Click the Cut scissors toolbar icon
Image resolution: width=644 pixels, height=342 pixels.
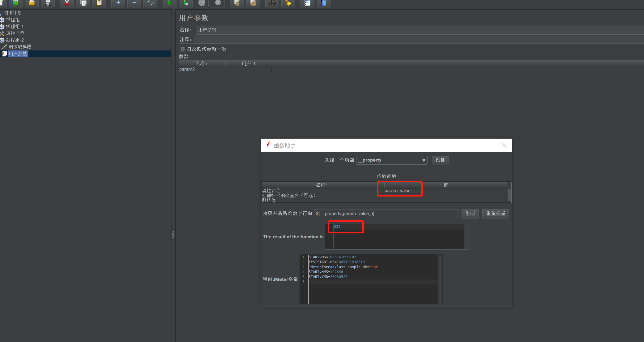click(67, 3)
